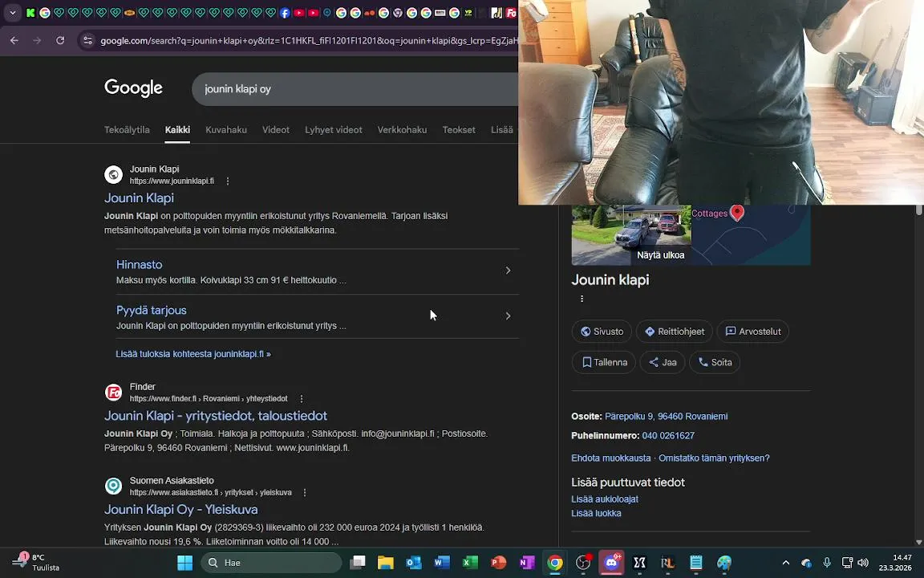924x578 pixels.
Task: Open three-dot menu under Jounin klapi heading
Action: pyautogui.click(x=582, y=299)
